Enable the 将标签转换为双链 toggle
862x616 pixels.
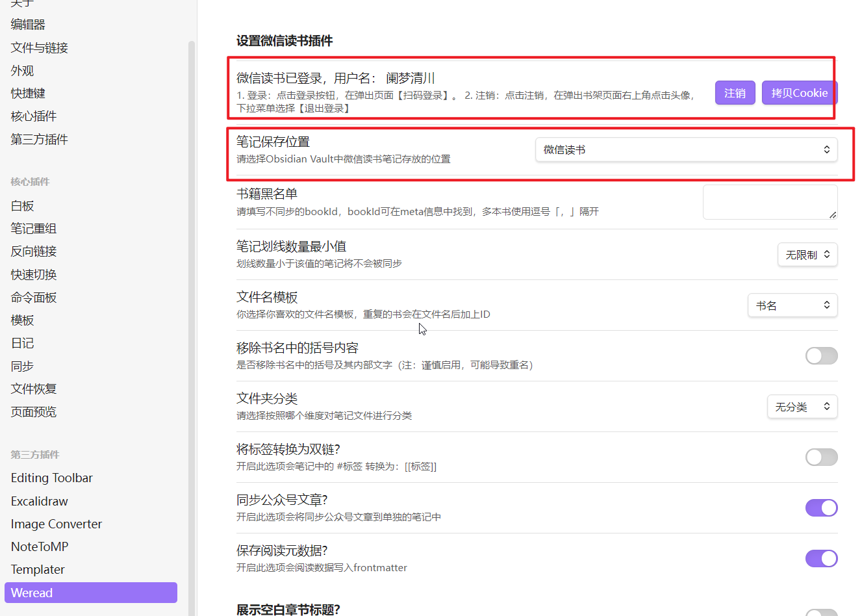point(822,457)
